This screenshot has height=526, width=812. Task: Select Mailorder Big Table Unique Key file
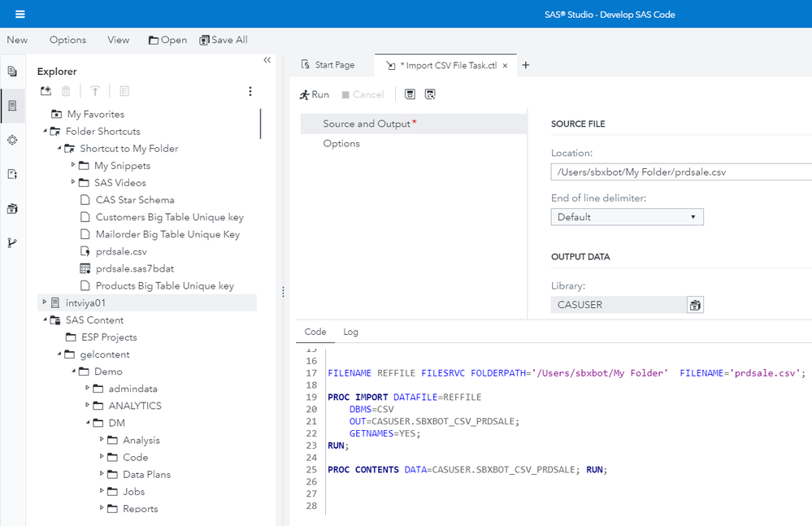[x=167, y=234]
